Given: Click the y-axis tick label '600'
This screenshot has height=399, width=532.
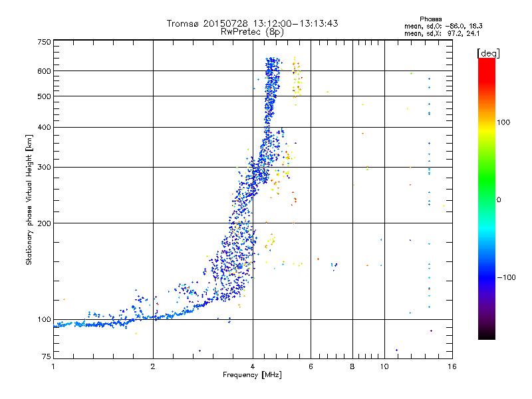Looking at the screenshot, I should click(44, 71).
